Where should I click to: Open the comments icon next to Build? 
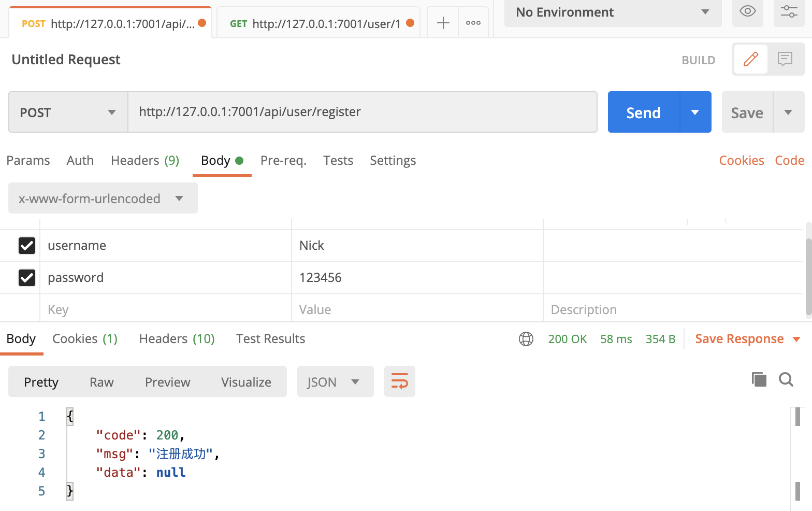785,59
